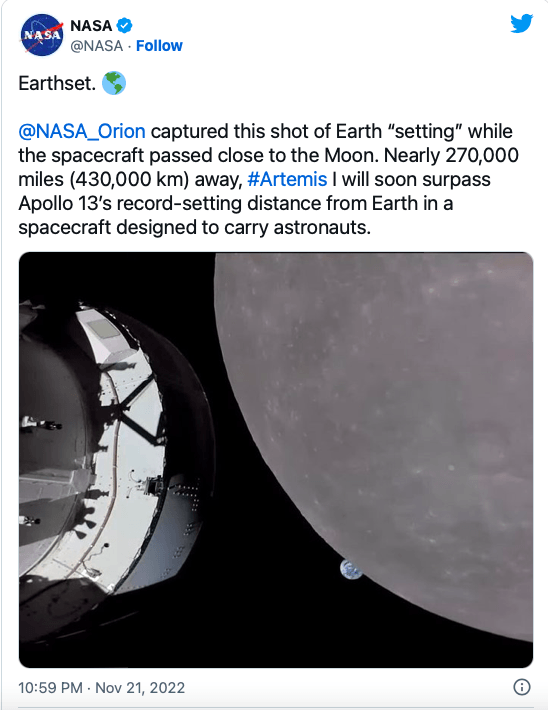Follow the NASA account
548x710 pixels.
click(159, 46)
